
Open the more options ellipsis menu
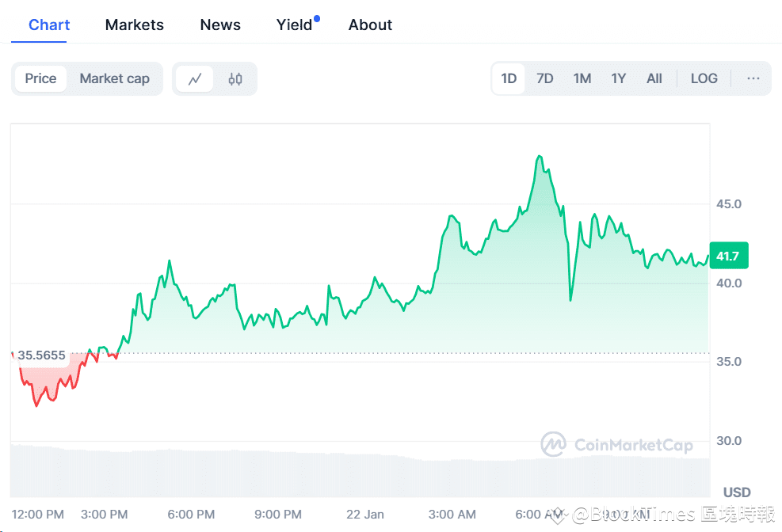753,78
